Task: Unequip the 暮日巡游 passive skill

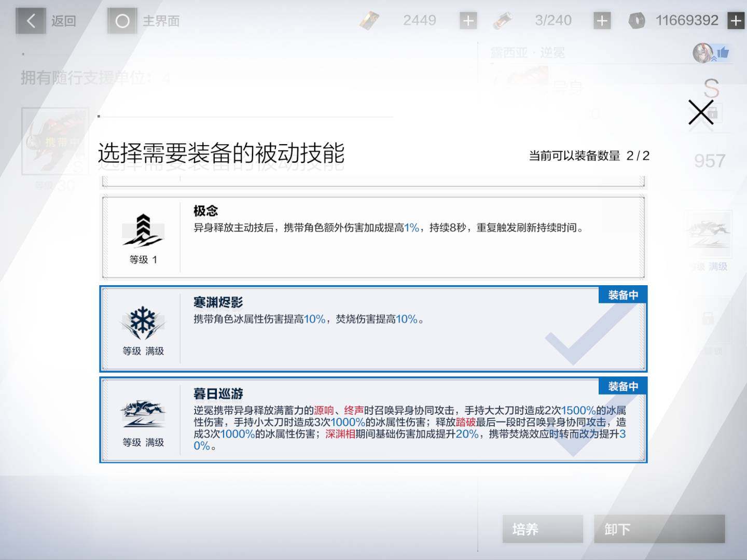Action: pyautogui.click(x=374, y=420)
